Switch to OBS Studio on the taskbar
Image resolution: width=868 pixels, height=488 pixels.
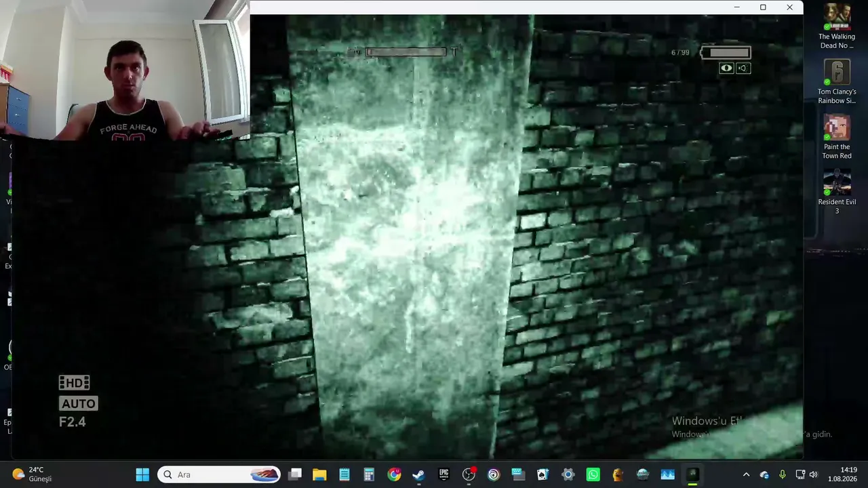click(x=469, y=474)
